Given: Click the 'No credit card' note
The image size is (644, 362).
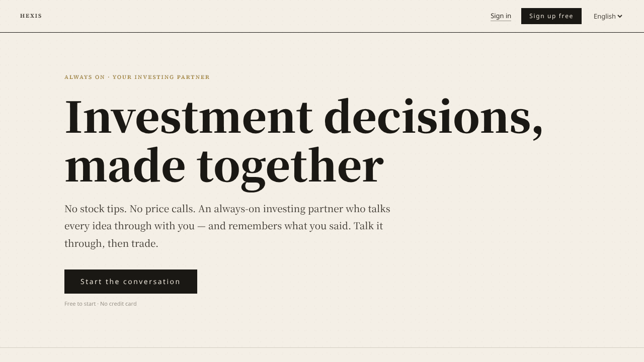Looking at the screenshot, I should point(118,304).
